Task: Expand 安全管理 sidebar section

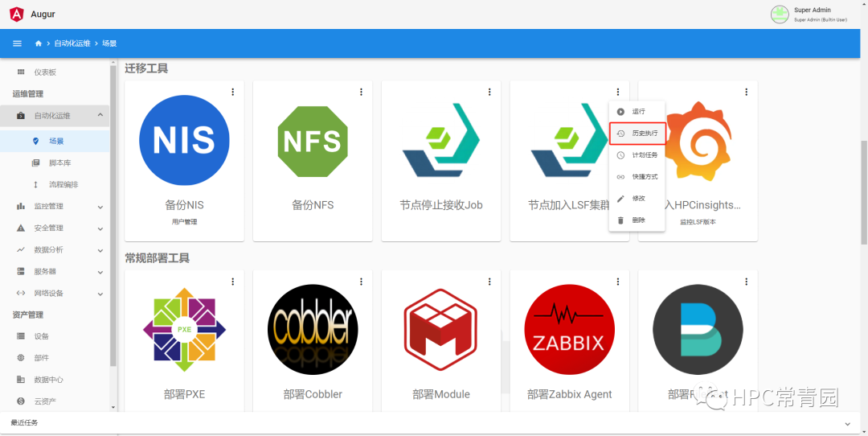Action: (55, 228)
